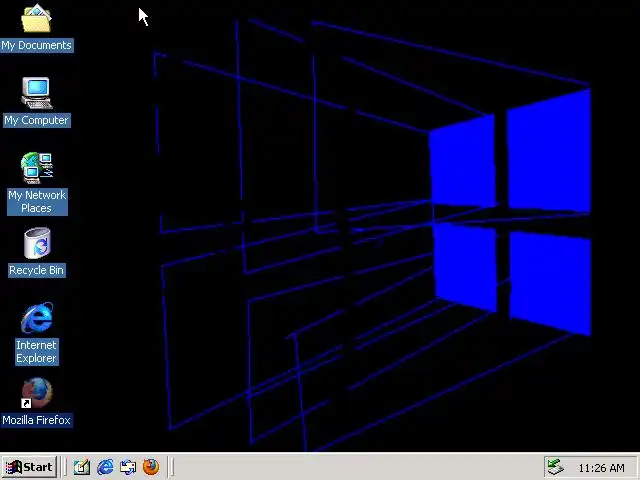Launch Outlook Express from Quick Launch

click(x=128, y=467)
